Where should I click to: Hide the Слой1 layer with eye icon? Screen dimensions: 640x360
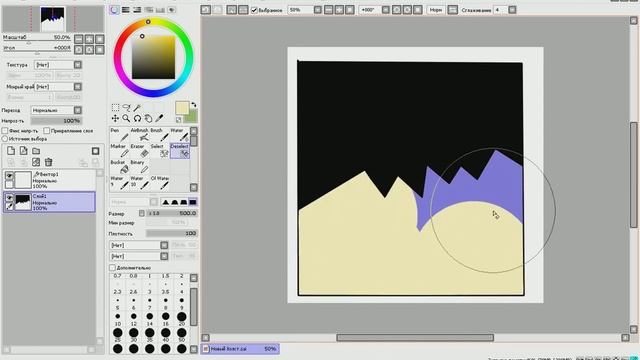click(9, 198)
